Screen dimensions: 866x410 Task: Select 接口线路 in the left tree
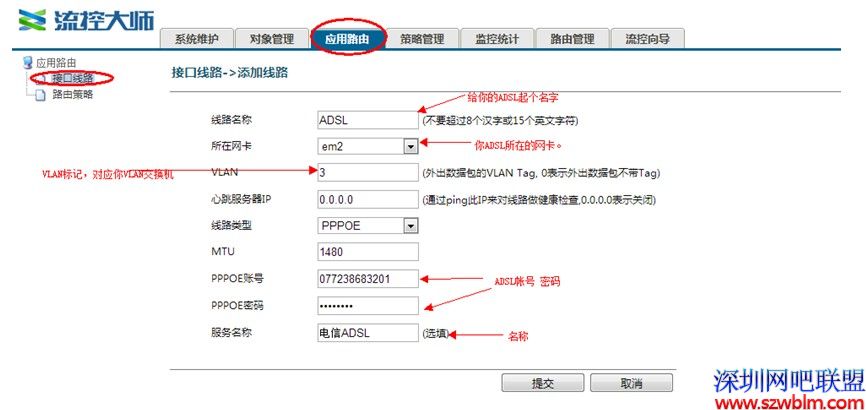pos(72,78)
